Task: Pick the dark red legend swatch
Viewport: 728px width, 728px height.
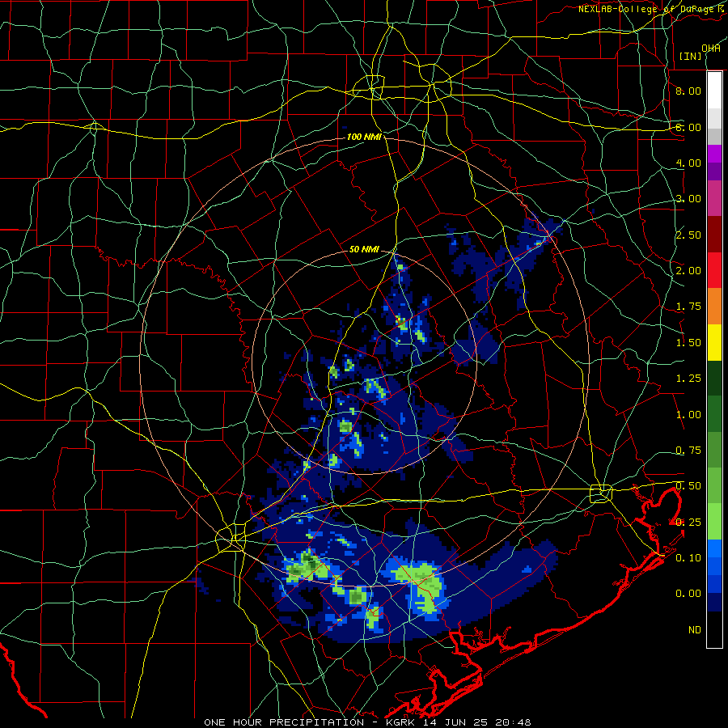Action: tap(714, 235)
